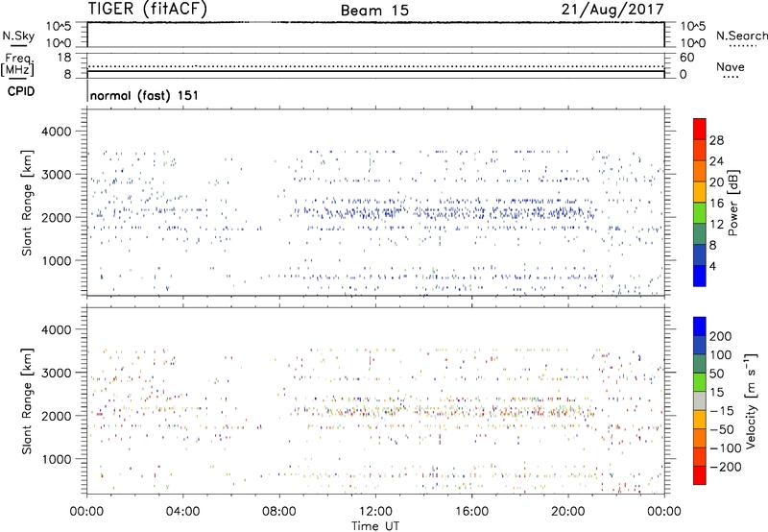768x532 pixels.
Task: Click the right noise axis label '10^0'
Action: click(693, 43)
